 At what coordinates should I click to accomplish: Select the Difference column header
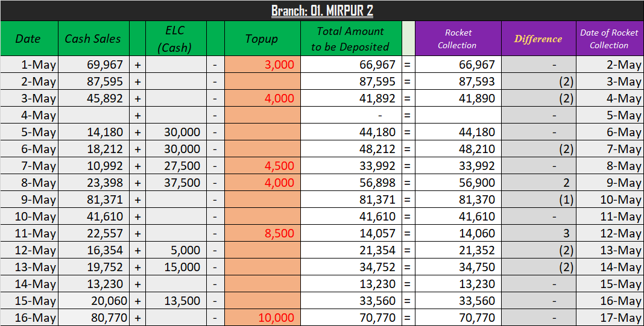point(538,39)
